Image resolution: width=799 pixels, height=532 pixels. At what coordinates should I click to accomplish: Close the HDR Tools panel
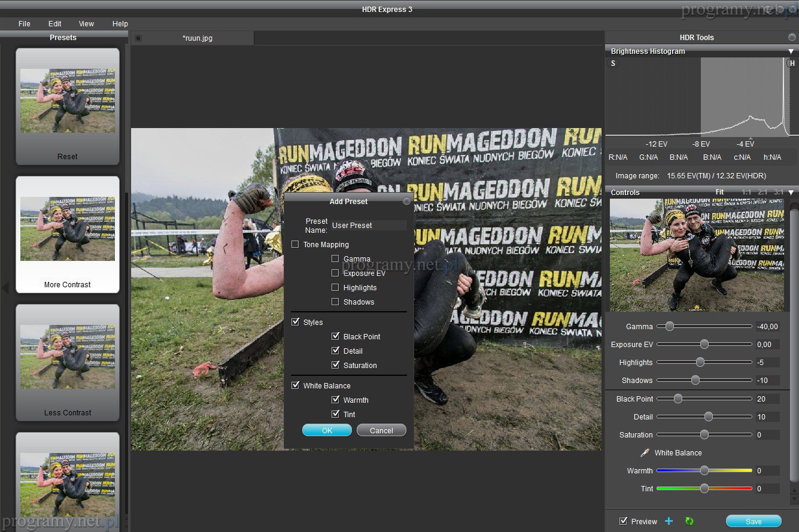pyautogui.click(x=792, y=38)
